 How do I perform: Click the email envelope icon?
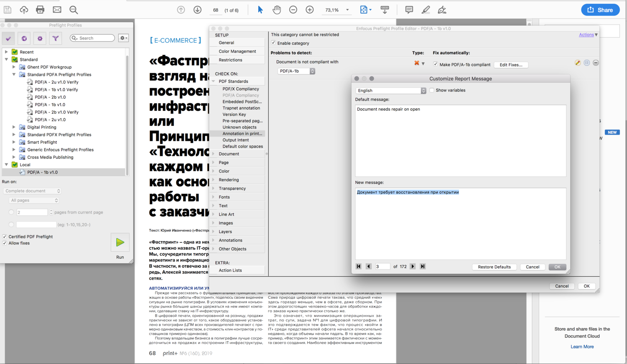pos(57,10)
